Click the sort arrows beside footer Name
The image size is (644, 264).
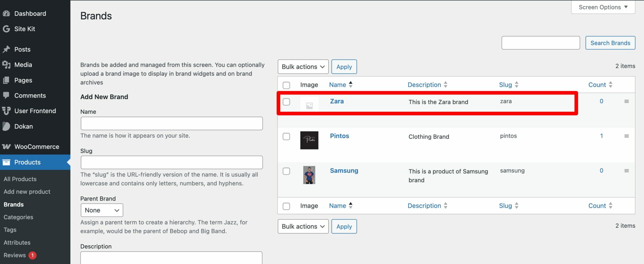tap(351, 205)
